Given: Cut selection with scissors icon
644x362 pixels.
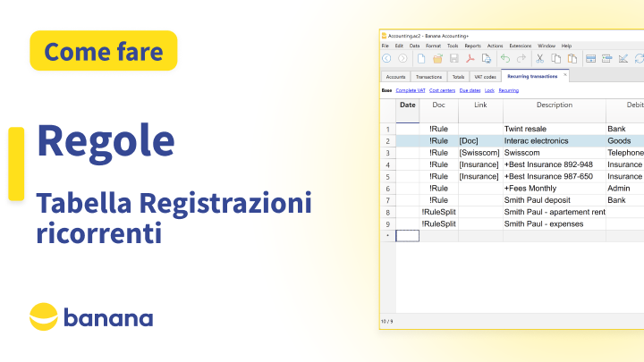Looking at the screenshot, I should pyautogui.click(x=539, y=59).
